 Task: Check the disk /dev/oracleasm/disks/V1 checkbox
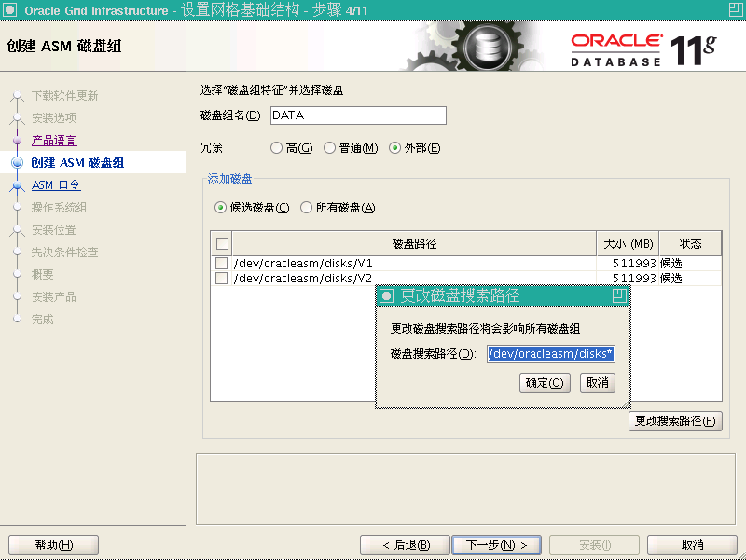[x=221, y=263]
